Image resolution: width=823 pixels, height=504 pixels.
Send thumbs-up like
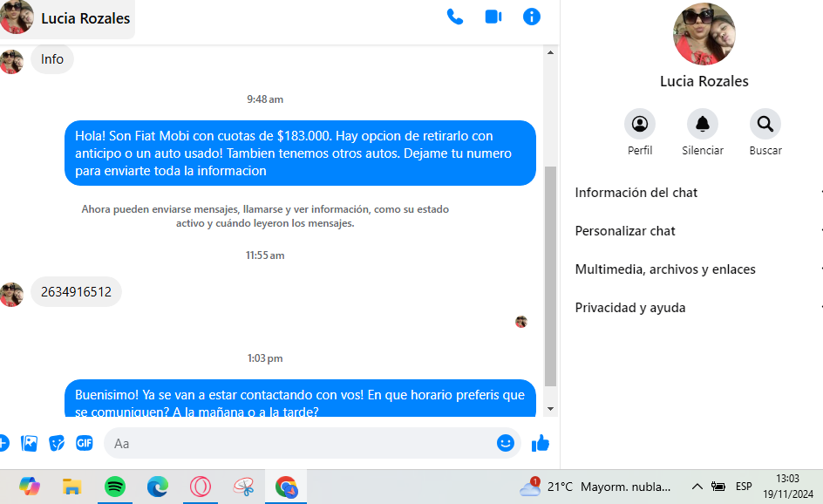541,444
